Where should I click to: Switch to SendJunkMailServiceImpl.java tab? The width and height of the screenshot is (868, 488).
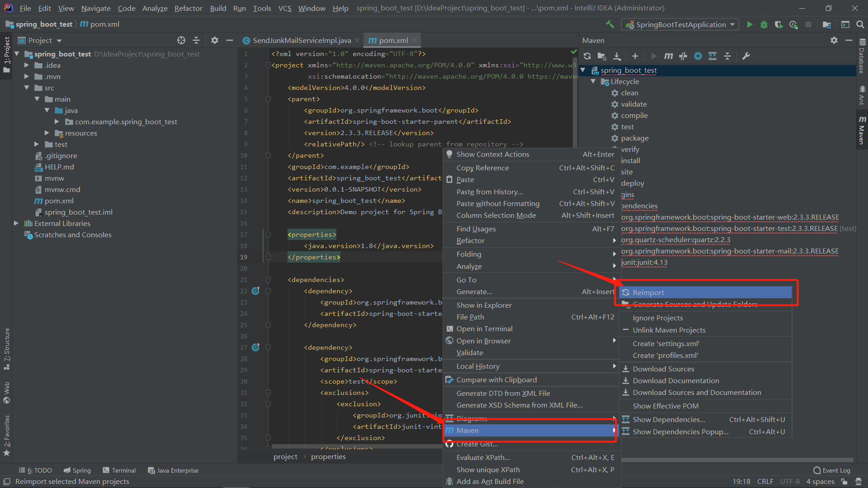(x=302, y=40)
